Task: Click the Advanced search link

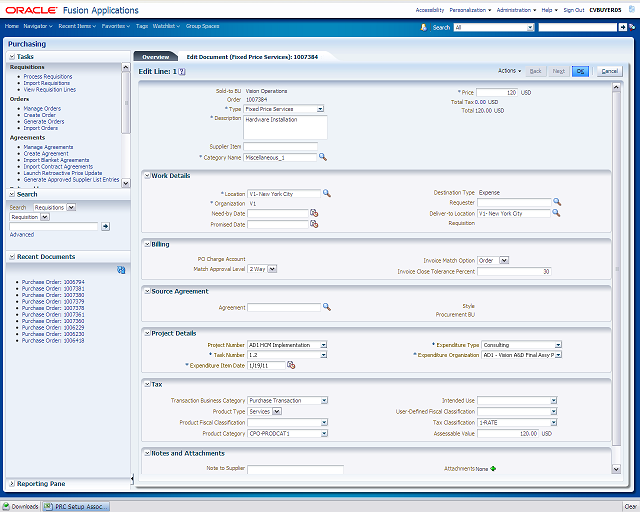Action: tap(22, 234)
